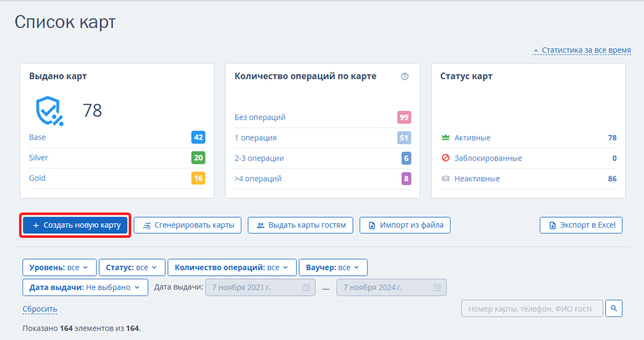This screenshot has height=340, width=644.
Task: Click the grey crown Неактивные icon
Action: pyautogui.click(x=446, y=178)
